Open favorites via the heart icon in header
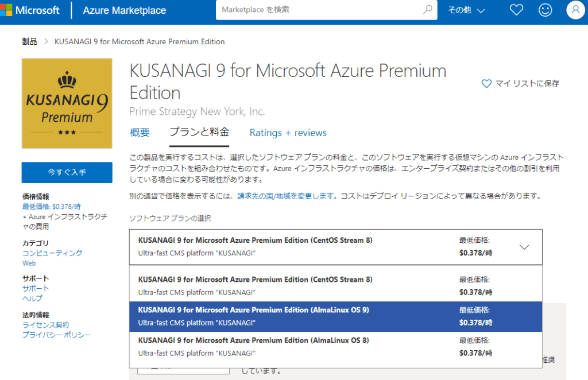This screenshot has width=588, height=380. click(x=516, y=10)
